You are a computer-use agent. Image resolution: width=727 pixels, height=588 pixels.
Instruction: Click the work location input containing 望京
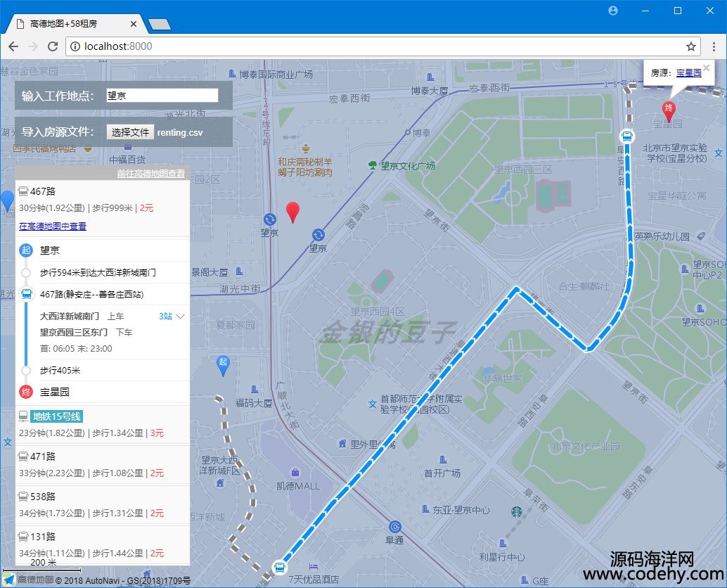(162, 96)
